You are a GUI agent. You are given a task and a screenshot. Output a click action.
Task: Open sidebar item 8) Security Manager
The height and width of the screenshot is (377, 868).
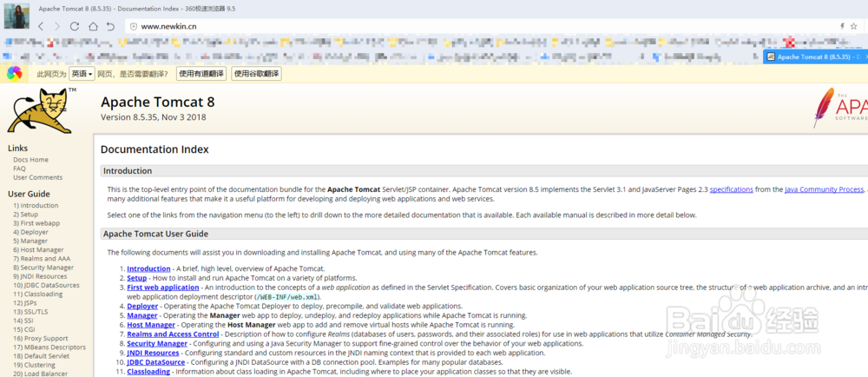43,268
